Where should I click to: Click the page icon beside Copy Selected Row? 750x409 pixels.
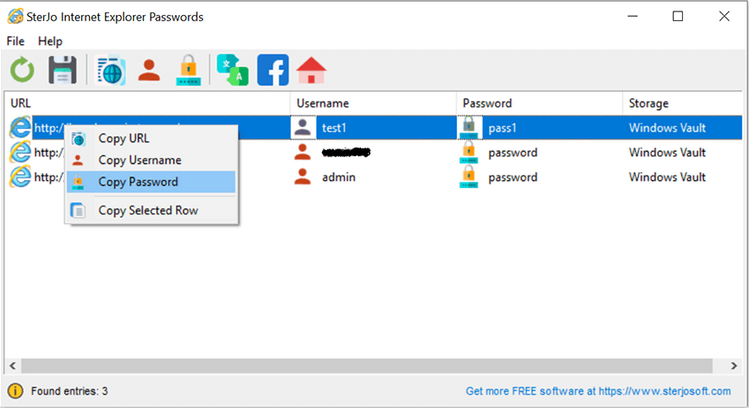tap(78, 210)
